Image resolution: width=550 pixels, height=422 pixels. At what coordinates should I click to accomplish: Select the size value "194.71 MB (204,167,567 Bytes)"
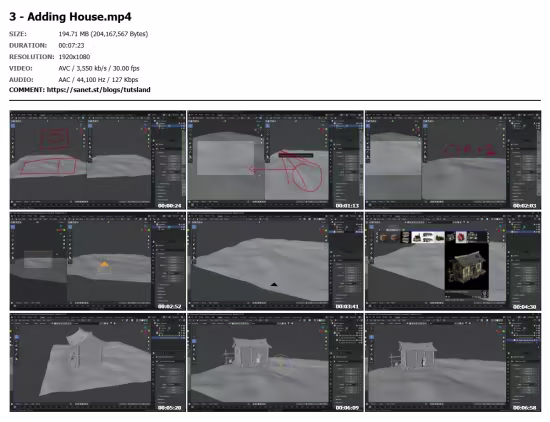click(103, 34)
